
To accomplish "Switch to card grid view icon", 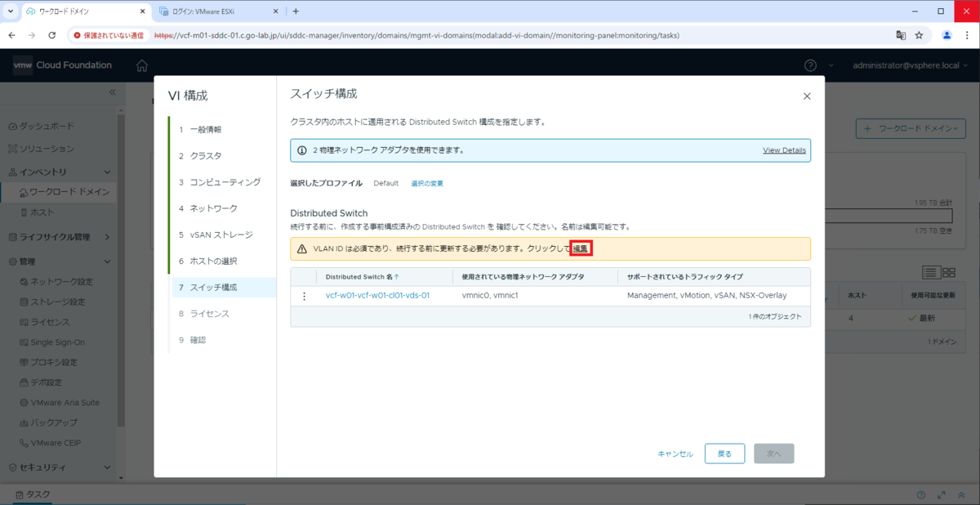I will pyautogui.click(x=949, y=272).
